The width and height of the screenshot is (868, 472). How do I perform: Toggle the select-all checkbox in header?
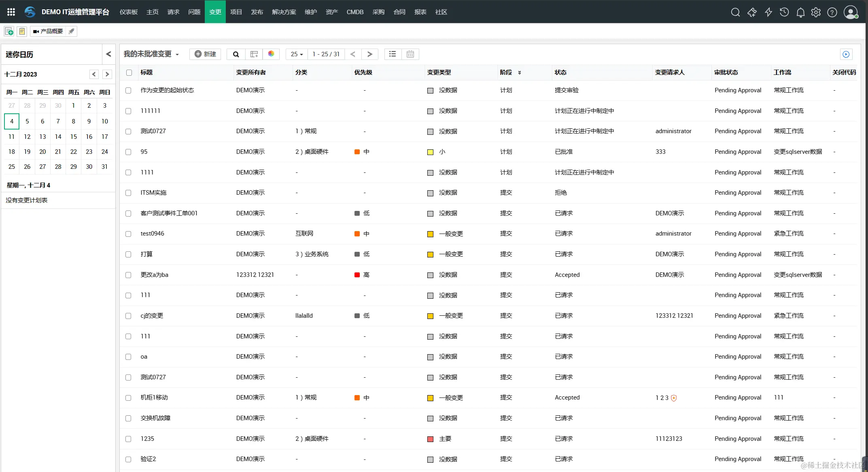tap(129, 73)
